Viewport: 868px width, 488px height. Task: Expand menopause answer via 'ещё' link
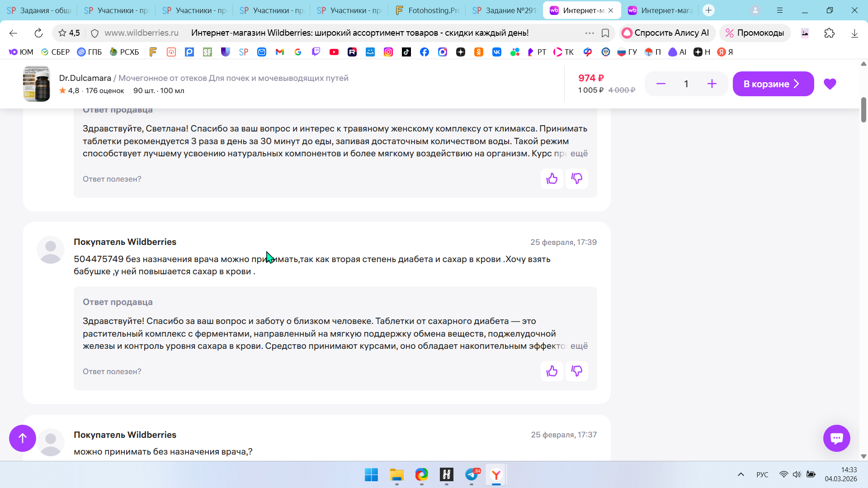(579, 154)
